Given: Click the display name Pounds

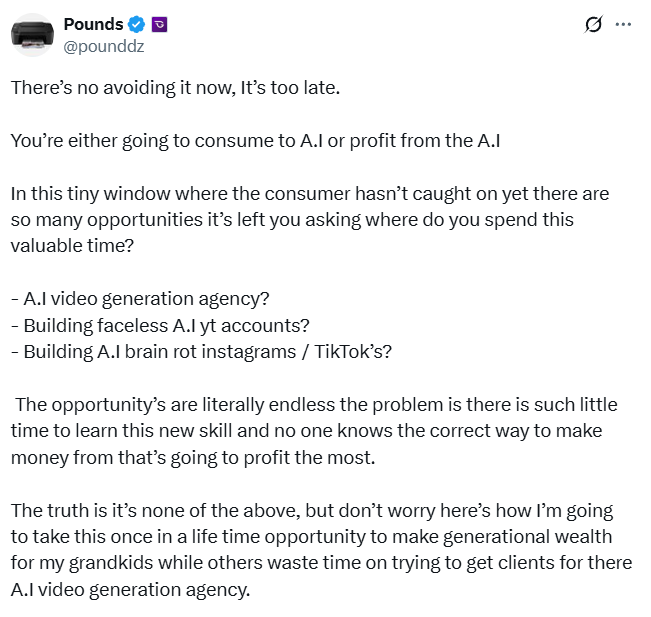Looking at the screenshot, I should (x=93, y=25).
